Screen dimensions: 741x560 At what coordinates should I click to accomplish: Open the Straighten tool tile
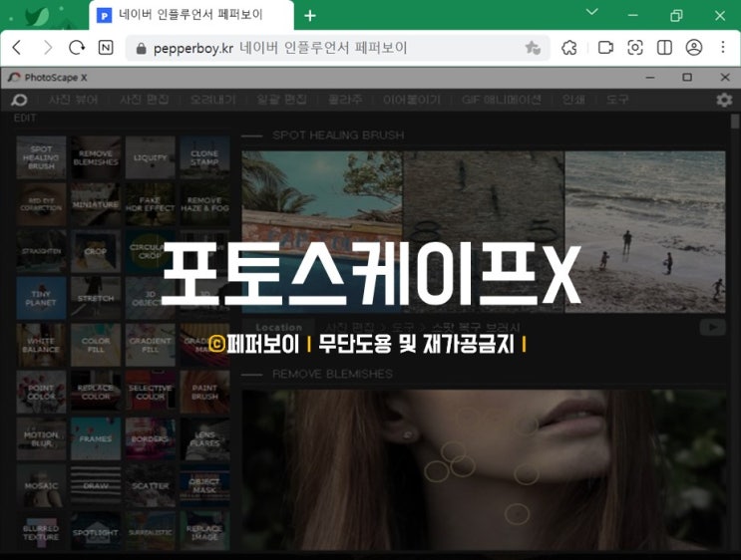(x=41, y=251)
